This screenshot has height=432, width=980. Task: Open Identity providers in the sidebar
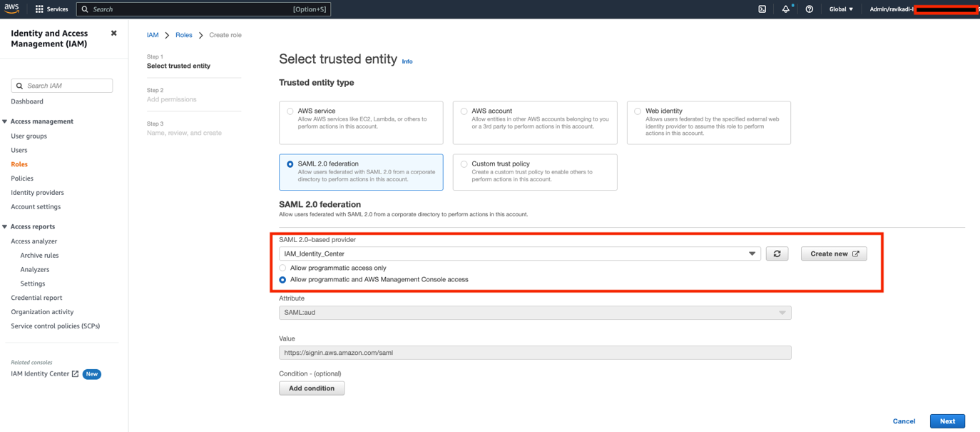point(37,193)
